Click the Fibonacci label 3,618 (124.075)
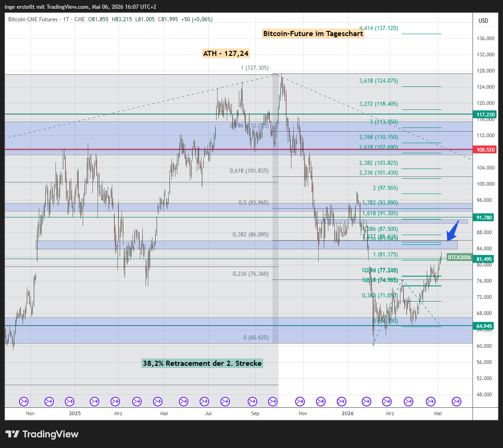The height and width of the screenshot is (448, 503). point(379,81)
